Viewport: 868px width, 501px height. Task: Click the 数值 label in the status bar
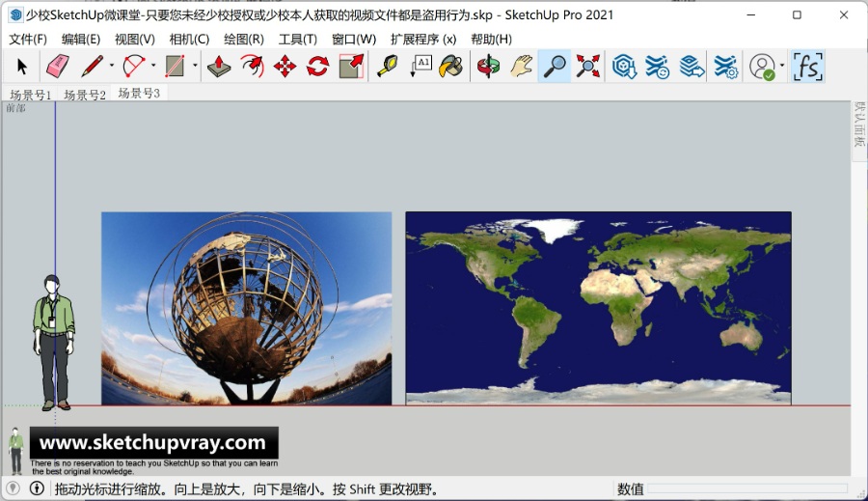631,488
